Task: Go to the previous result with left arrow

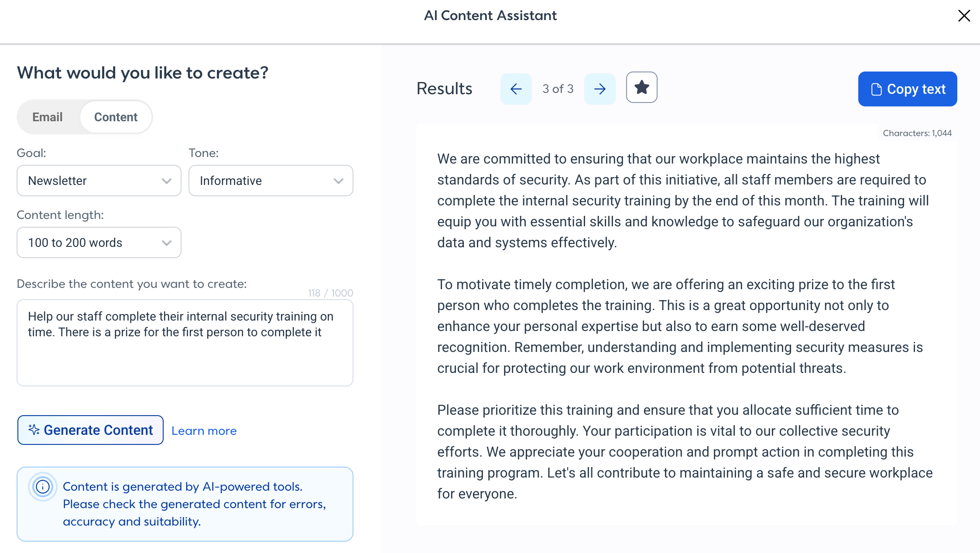Action: pyautogui.click(x=516, y=89)
